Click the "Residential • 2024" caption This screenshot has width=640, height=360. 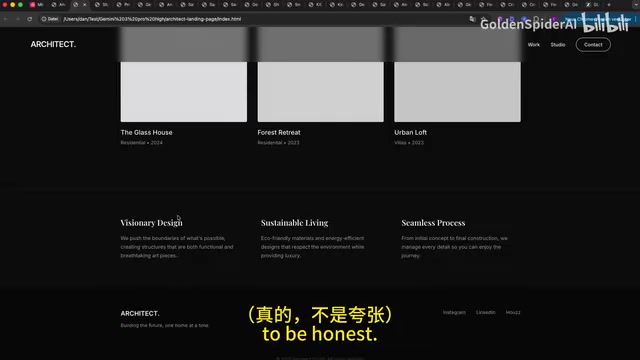click(x=141, y=142)
